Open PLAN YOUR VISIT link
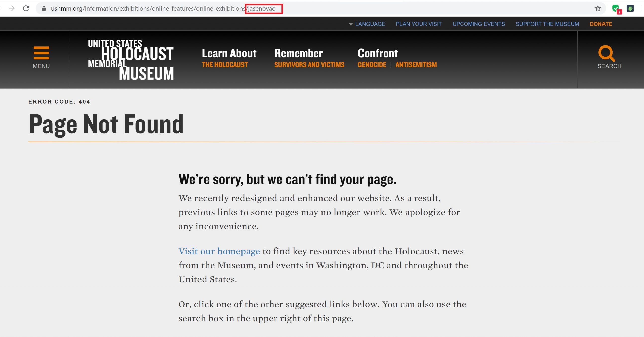Screen dimensions: 644x337 [x=419, y=24]
